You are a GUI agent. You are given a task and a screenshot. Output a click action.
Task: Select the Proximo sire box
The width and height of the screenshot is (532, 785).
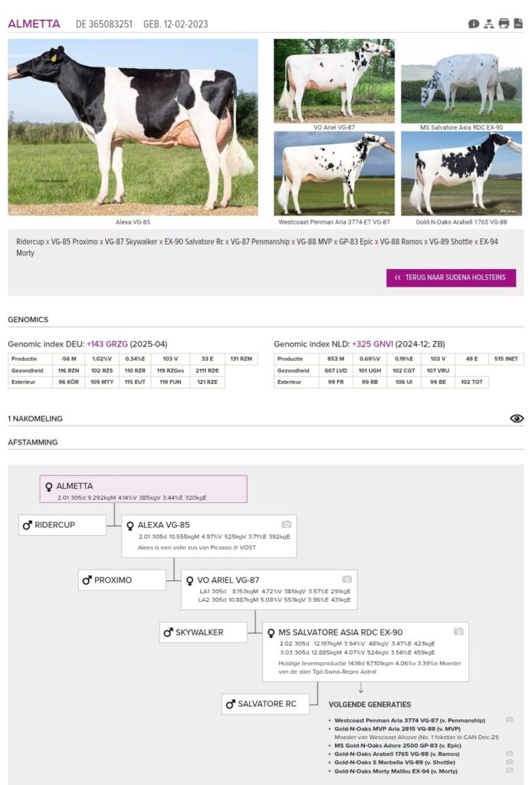click(123, 580)
